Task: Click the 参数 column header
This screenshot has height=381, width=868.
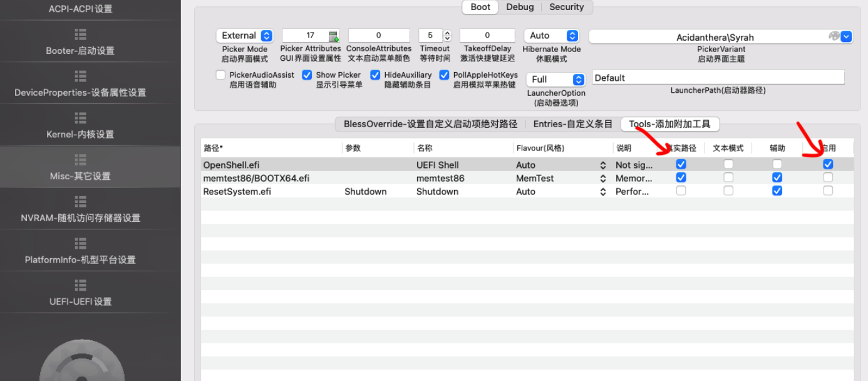Action: [378, 148]
